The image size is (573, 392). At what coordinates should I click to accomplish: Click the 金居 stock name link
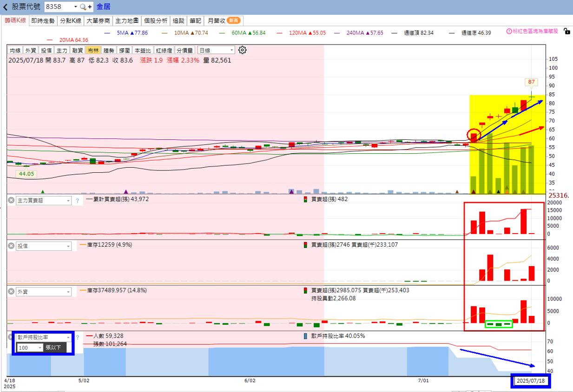coord(103,7)
